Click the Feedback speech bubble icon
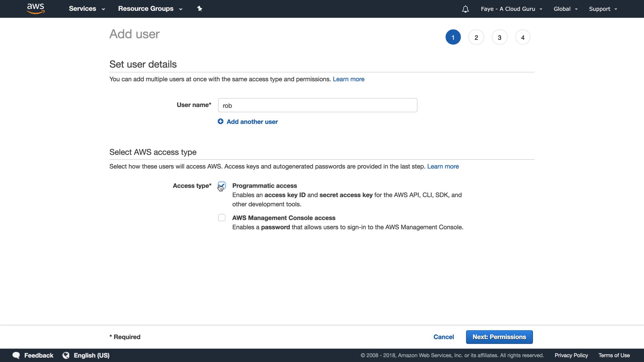 click(16, 355)
